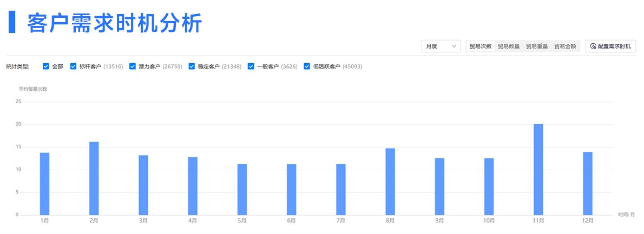
Task: Select the 贸易重量 tab
Action: click(537, 46)
